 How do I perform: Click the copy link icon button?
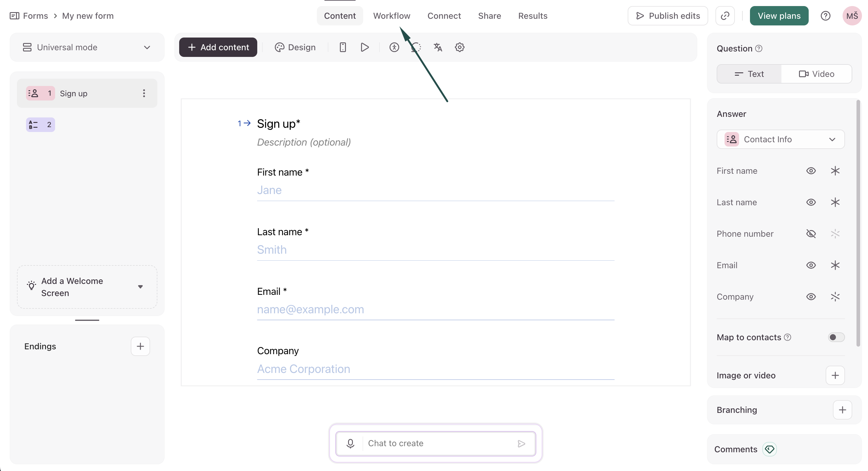pyautogui.click(x=725, y=16)
